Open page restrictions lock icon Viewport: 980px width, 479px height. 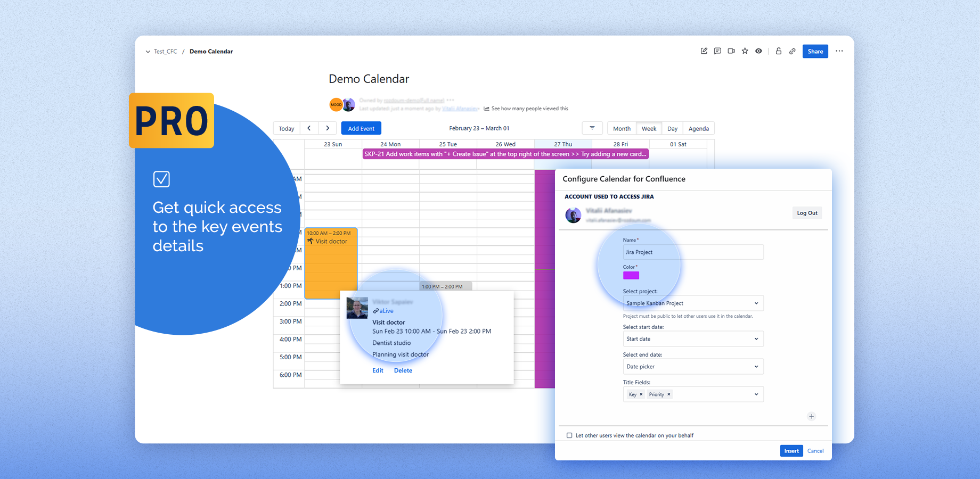779,51
